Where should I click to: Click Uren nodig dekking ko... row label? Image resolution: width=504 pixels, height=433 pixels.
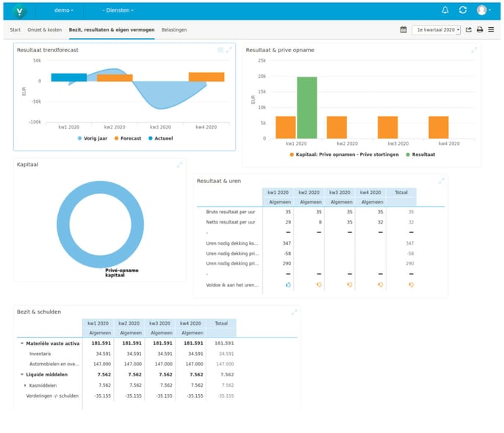pos(231,243)
